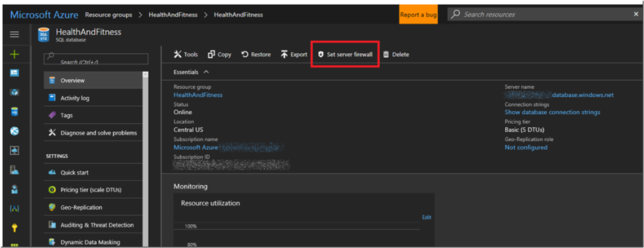Clear the search with X button
The image size is (644, 248).
point(636,14)
